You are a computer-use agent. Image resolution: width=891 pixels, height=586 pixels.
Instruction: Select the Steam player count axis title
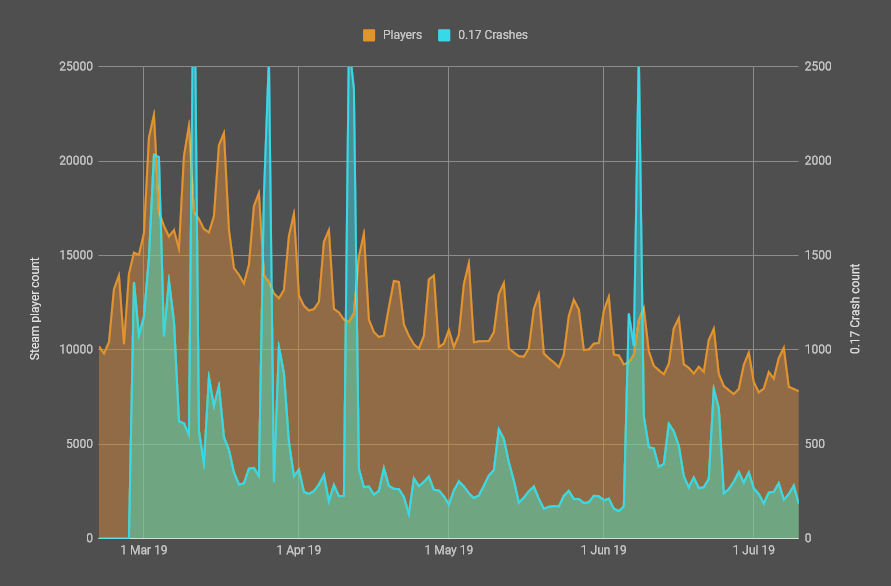(x=34, y=302)
